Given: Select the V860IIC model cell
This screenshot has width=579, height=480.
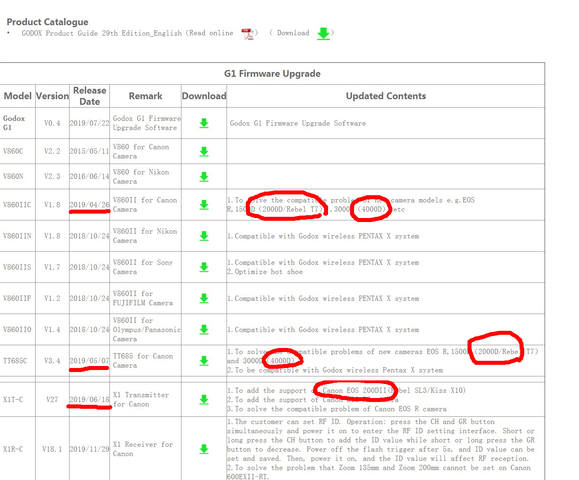Looking at the screenshot, I should pos(17,205).
